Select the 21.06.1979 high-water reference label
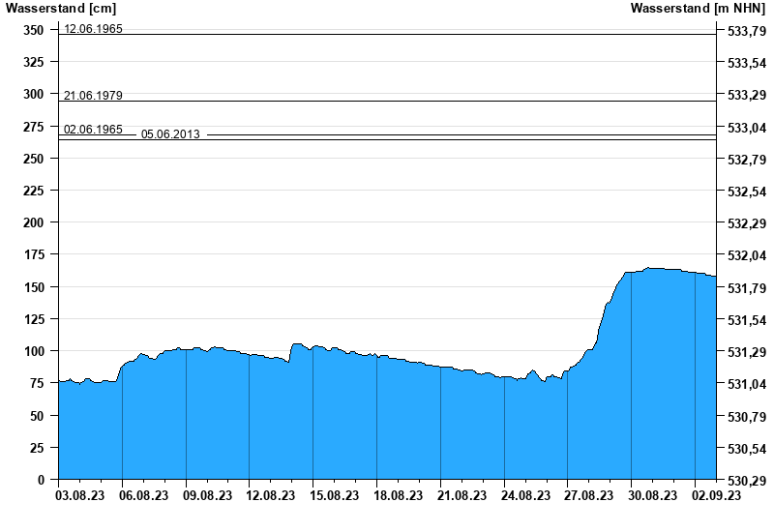 (93, 96)
